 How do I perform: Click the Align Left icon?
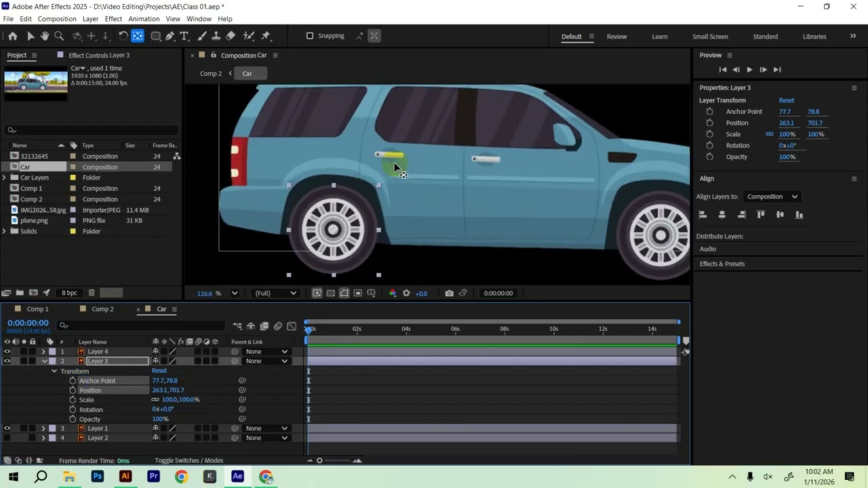pyautogui.click(x=703, y=215)
